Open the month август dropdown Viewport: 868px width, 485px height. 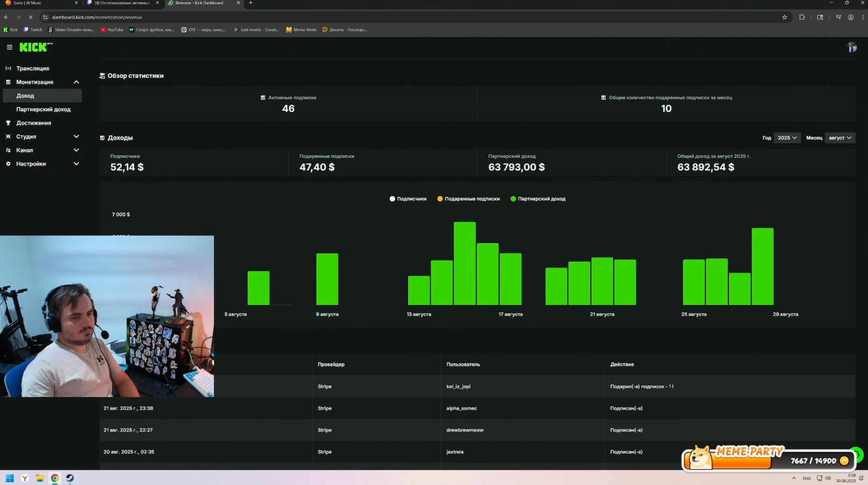(x=840, y=138)
